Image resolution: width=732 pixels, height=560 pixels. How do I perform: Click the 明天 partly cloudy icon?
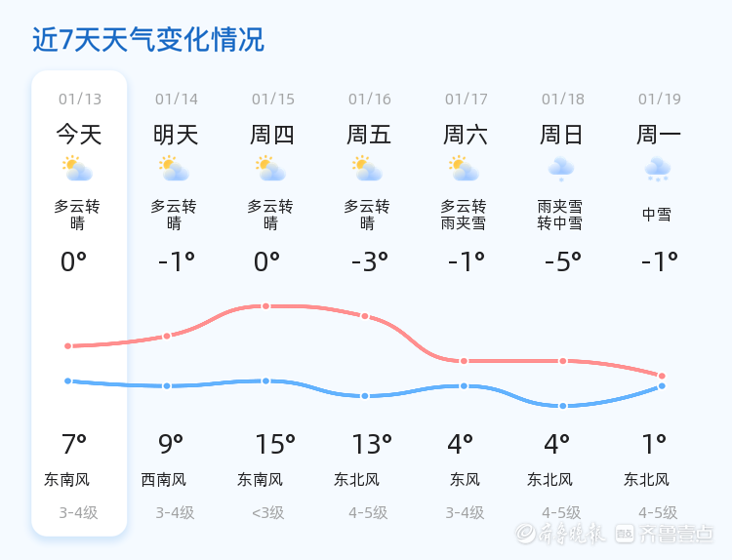point(174,169)
